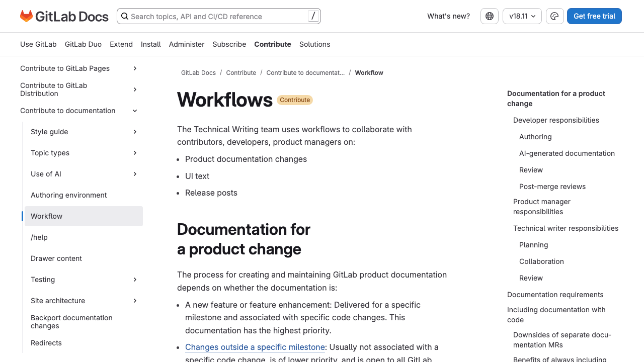This screenshot has width=644, height=362.
Task: Click the UI text bullet item
Action: point(197,176)
